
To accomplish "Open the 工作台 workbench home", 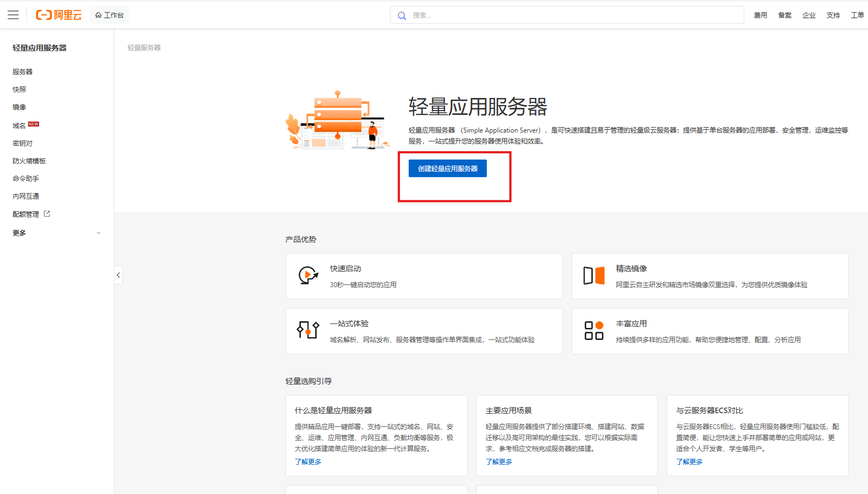I will [x=109, y=15].
